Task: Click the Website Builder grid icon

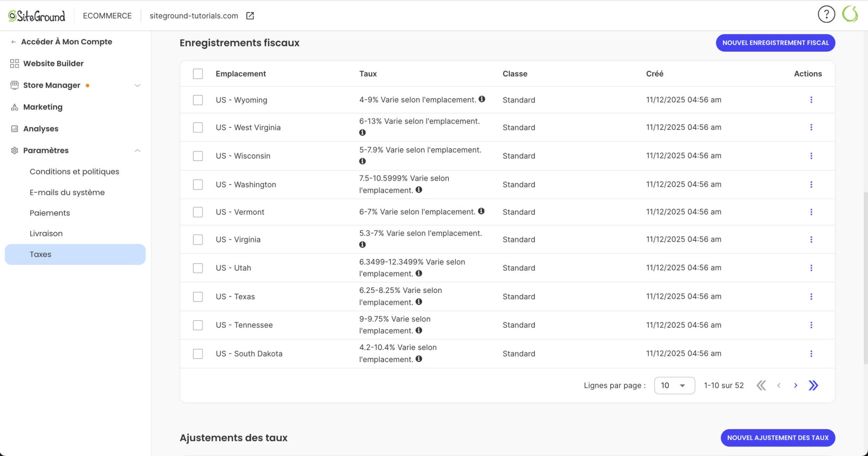Action: point(14,63)
